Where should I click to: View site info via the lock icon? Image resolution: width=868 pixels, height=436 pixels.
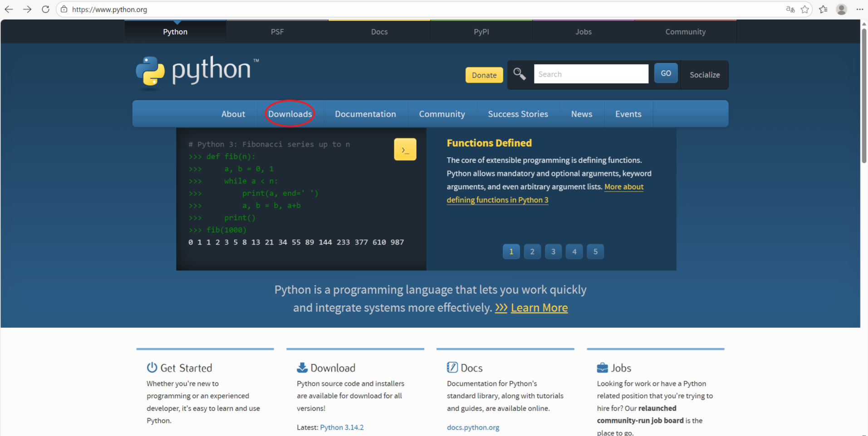point(64,9)
